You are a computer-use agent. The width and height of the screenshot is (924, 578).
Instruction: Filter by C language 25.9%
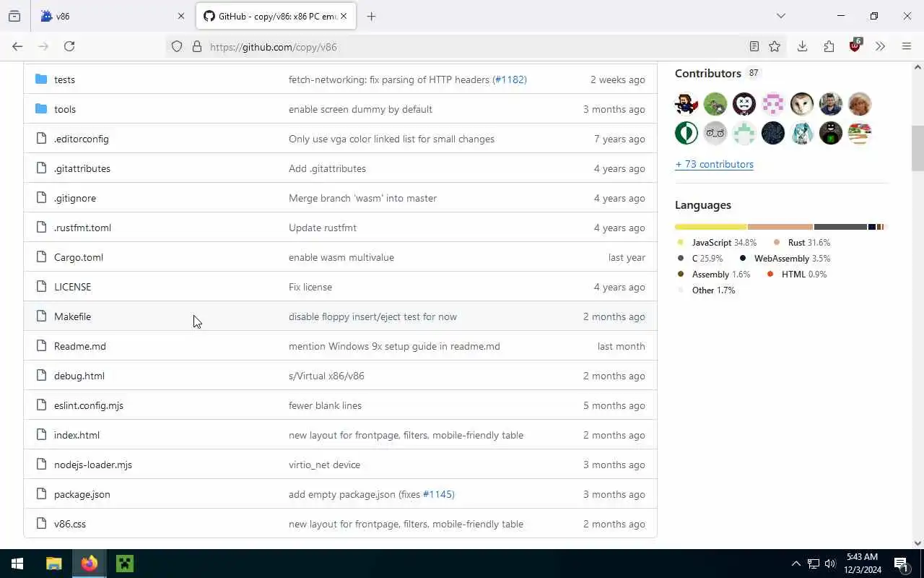tap(707, 259)
